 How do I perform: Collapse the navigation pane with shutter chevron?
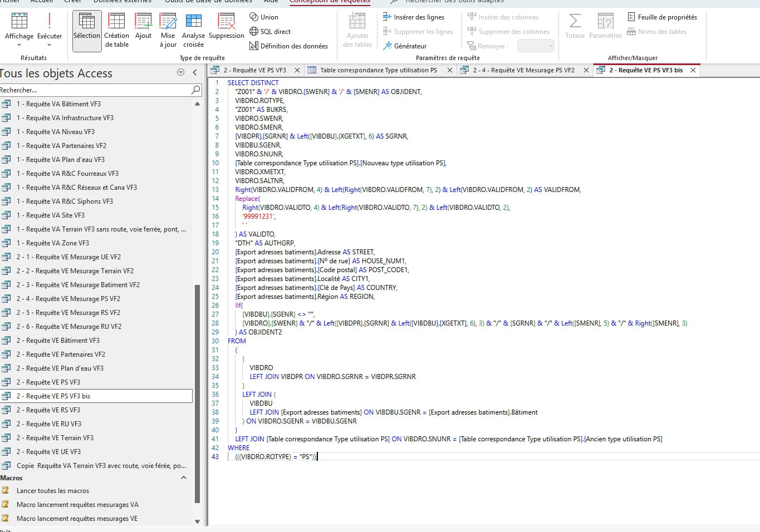(x=195, y=72)
